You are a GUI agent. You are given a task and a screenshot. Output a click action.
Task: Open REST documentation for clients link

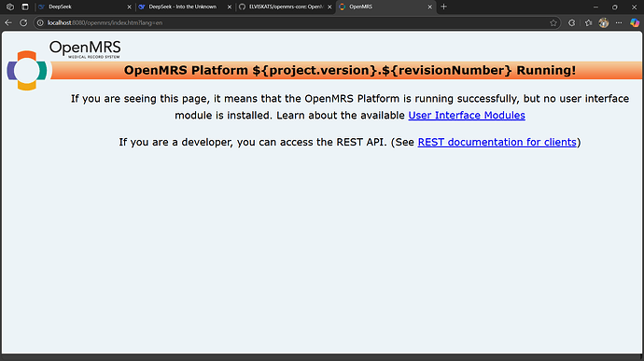(497, 142)
